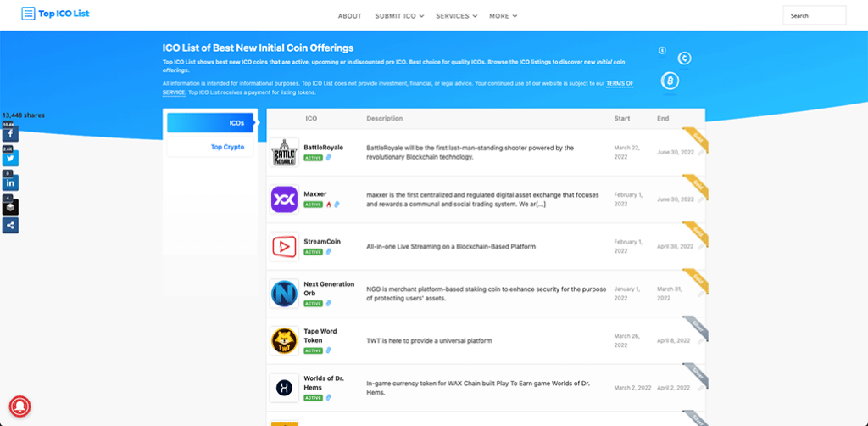The height and width of the screenshot is (426, 868).
Task: Share the page on Facebook
Action: (9, 134)
